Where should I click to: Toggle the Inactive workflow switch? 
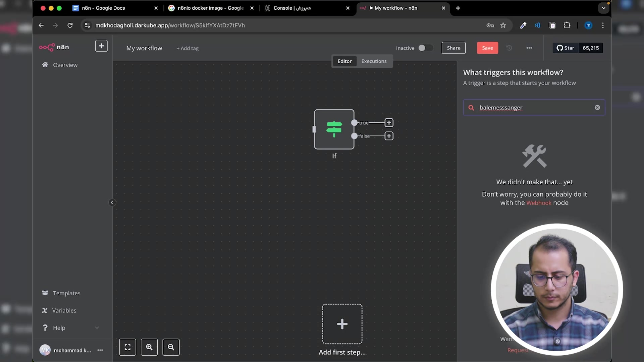click(425, 48)
